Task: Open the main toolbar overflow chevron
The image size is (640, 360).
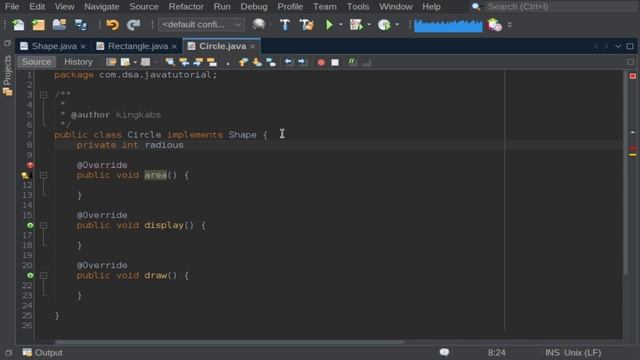Action: tap(509, 25)
